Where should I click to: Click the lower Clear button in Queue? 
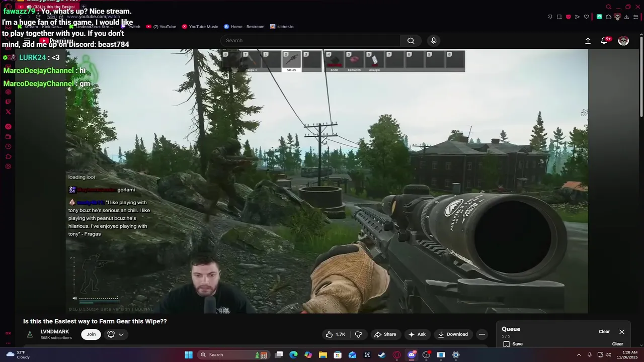(617, 344)
